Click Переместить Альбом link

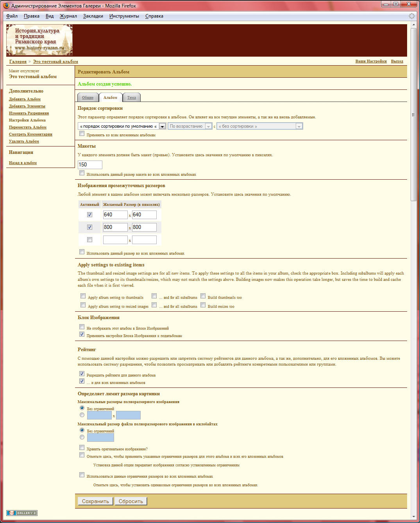pos(28,127)
